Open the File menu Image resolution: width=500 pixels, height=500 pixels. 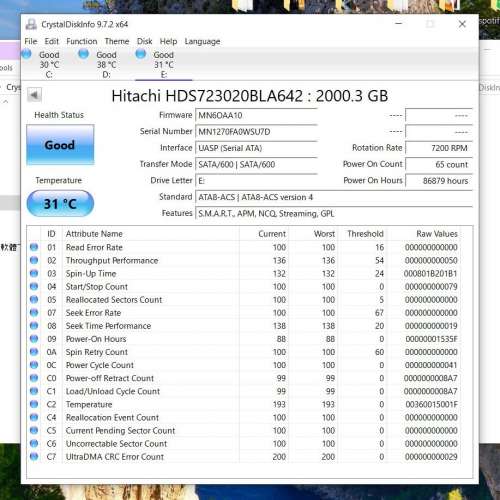point(31,41)
